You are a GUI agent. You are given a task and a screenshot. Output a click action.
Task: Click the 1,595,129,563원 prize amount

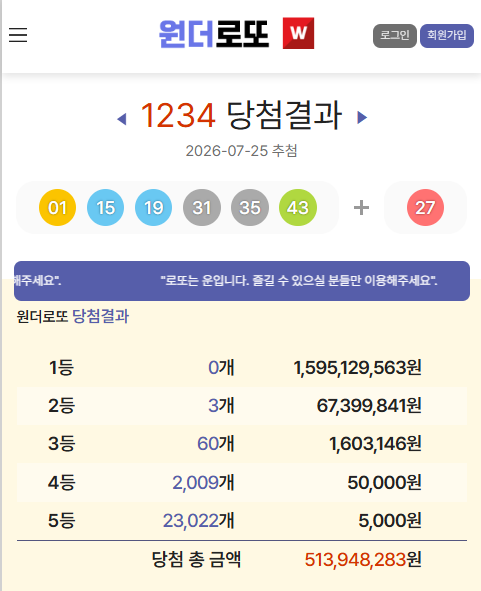point(357,367)
